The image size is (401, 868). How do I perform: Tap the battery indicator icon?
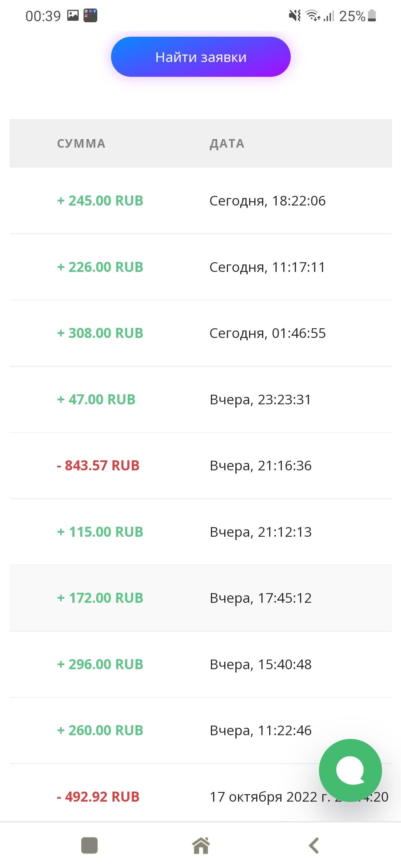(372, 16)
